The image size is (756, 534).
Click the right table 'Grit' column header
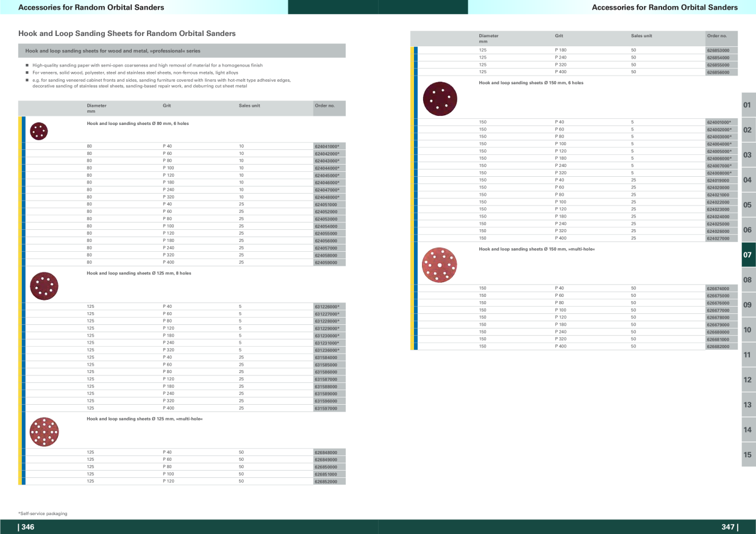point(559,36)
